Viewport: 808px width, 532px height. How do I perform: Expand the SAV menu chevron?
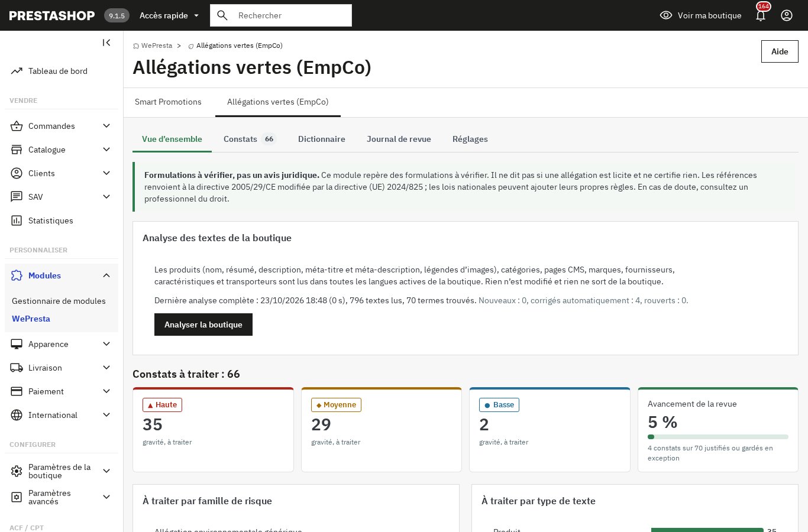click(x=106, y=197)
